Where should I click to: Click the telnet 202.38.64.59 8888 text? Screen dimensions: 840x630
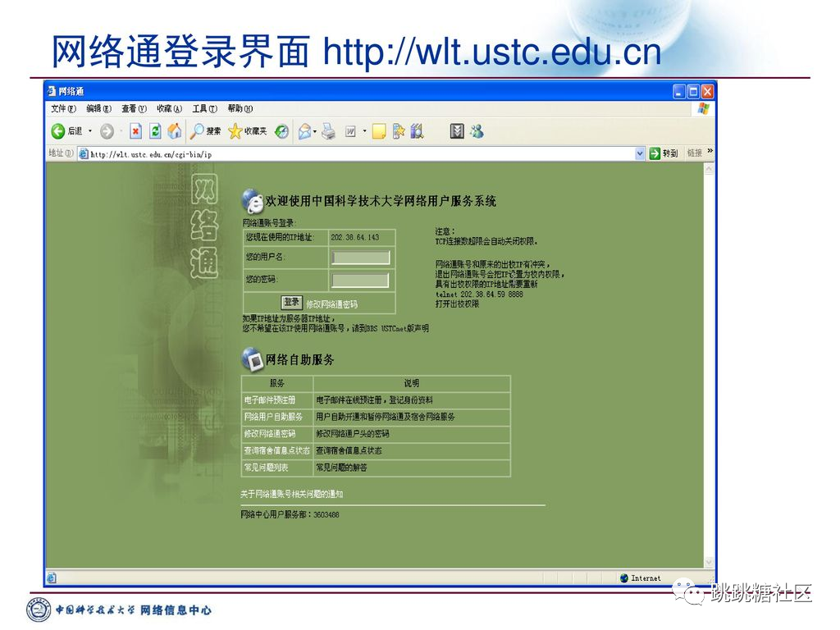tap(479, 294)
